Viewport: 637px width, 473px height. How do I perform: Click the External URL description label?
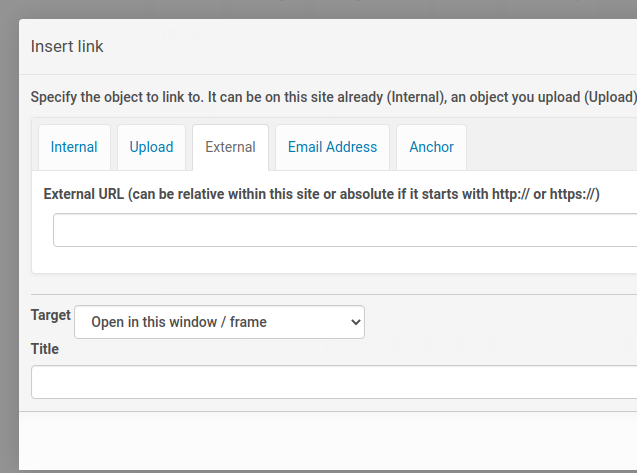coord(321,194)
